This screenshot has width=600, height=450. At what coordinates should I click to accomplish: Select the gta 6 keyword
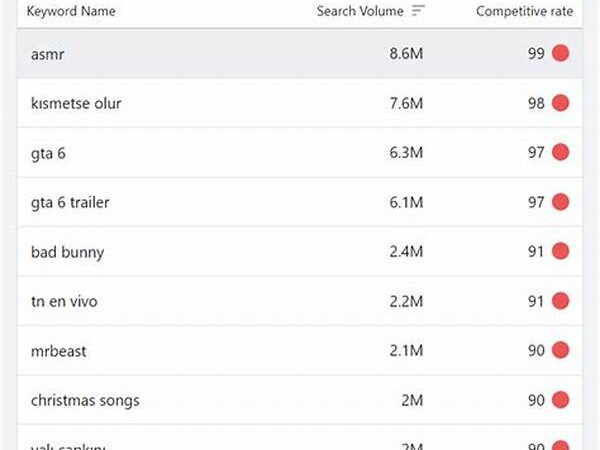tap(48, 154)
